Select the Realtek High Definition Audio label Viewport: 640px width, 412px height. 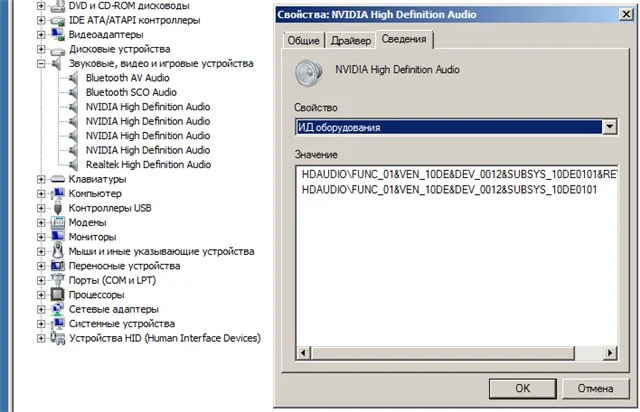tap(148, 165)
